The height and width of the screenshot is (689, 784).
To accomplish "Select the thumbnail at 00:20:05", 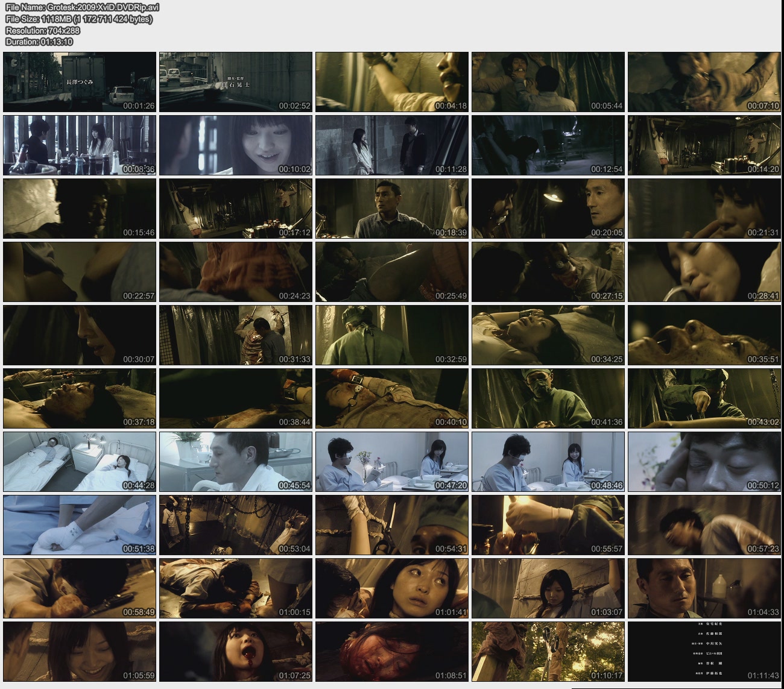I will (548, 209).
